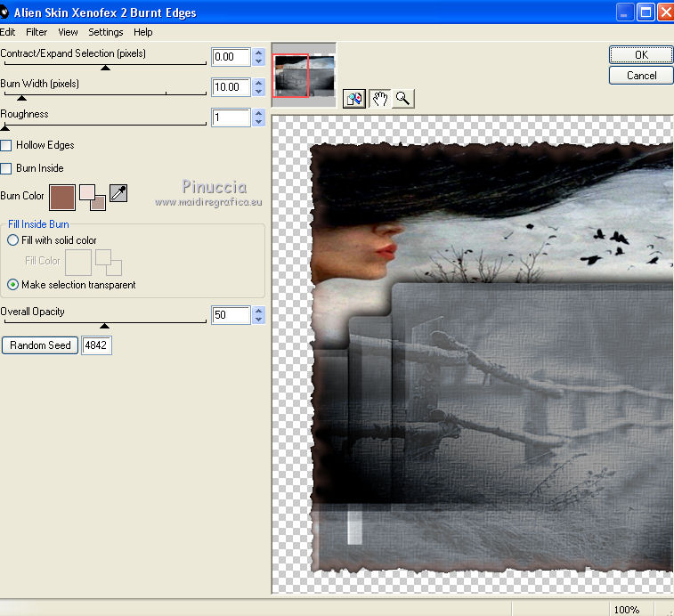Increase Roughness with the up arrow
674x616 pixels.
[x=258, y=113]
